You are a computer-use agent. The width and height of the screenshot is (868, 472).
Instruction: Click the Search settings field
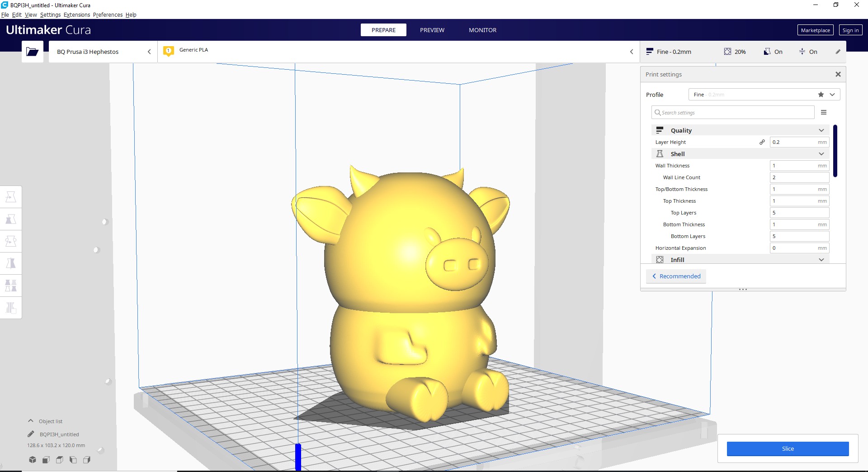(x=733, y=112)
